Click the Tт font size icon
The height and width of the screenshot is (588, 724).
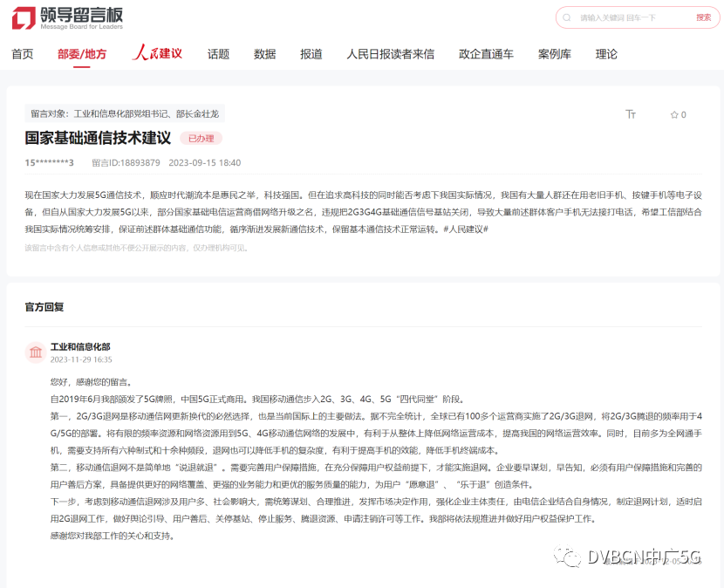click(631, 114)
